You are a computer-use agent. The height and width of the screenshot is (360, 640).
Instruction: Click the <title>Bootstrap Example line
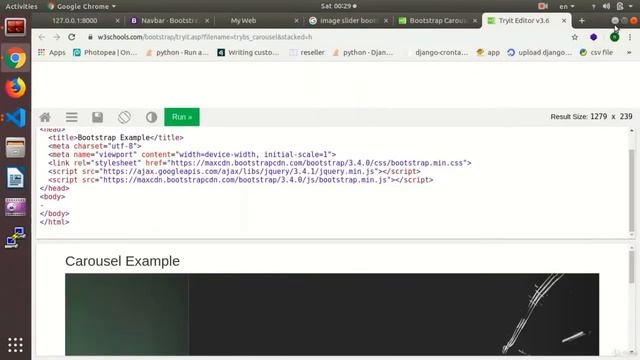pyautogui.click(x=116, y=138)
